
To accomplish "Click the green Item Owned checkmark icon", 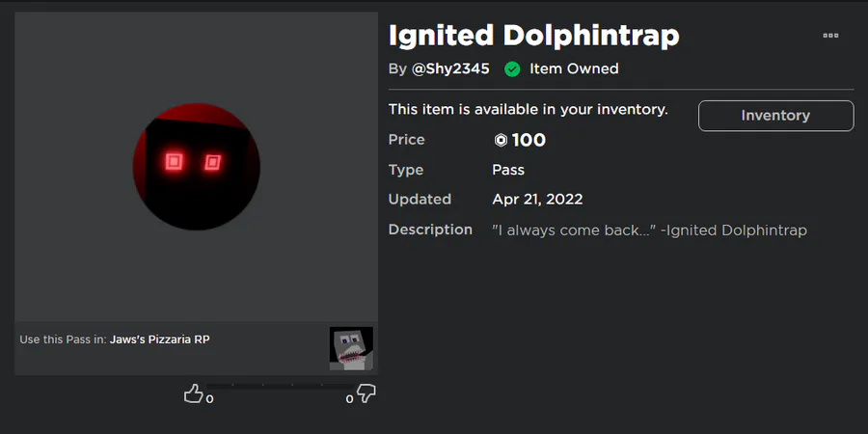I will point(512,69).
